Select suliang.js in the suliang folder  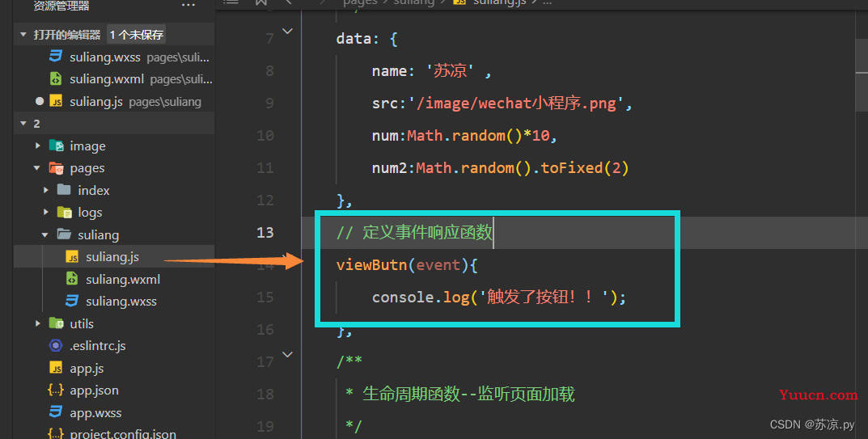(112, 257)
